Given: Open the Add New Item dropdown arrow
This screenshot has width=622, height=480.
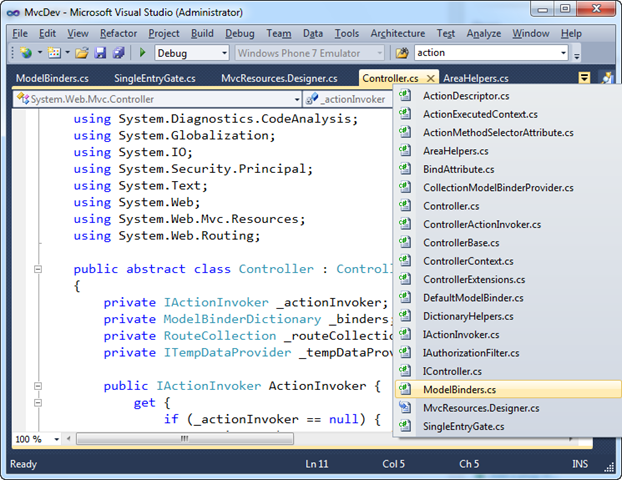Looking at the screenshot, I should point(67,52).
